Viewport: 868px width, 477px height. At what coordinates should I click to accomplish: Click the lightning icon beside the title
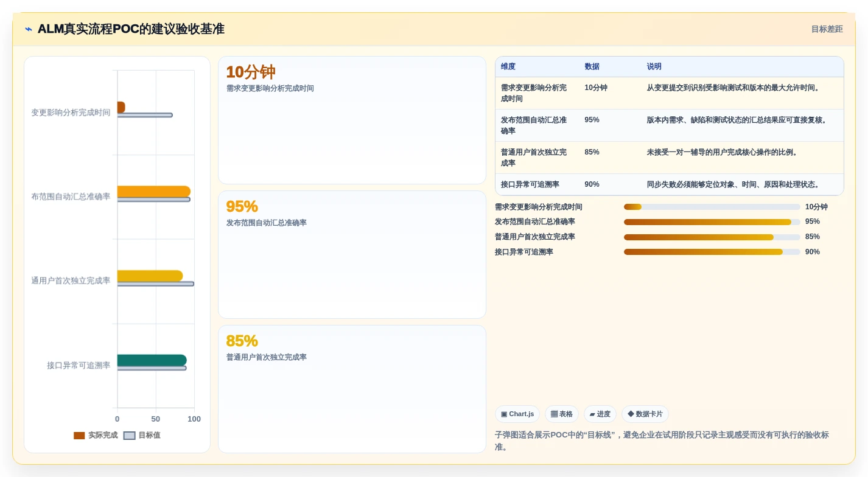point(29,29)
